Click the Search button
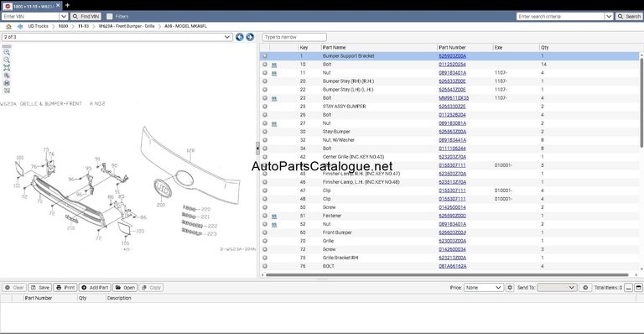Viewport: 644px width, 334px height. coord(629,17)
